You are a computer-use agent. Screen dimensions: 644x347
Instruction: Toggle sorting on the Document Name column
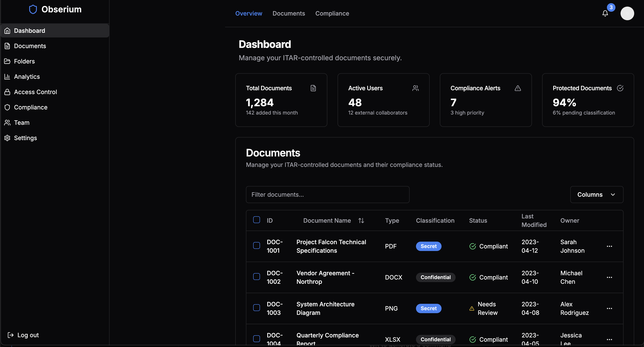(x=361, y=220)
